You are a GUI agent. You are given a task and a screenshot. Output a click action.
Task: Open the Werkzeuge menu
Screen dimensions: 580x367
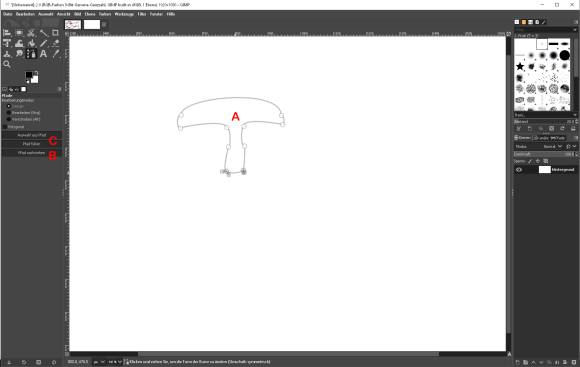click(x=124, y=14)
